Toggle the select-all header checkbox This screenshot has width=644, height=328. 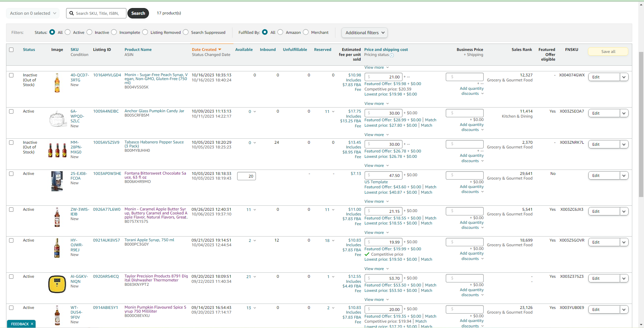11,50
